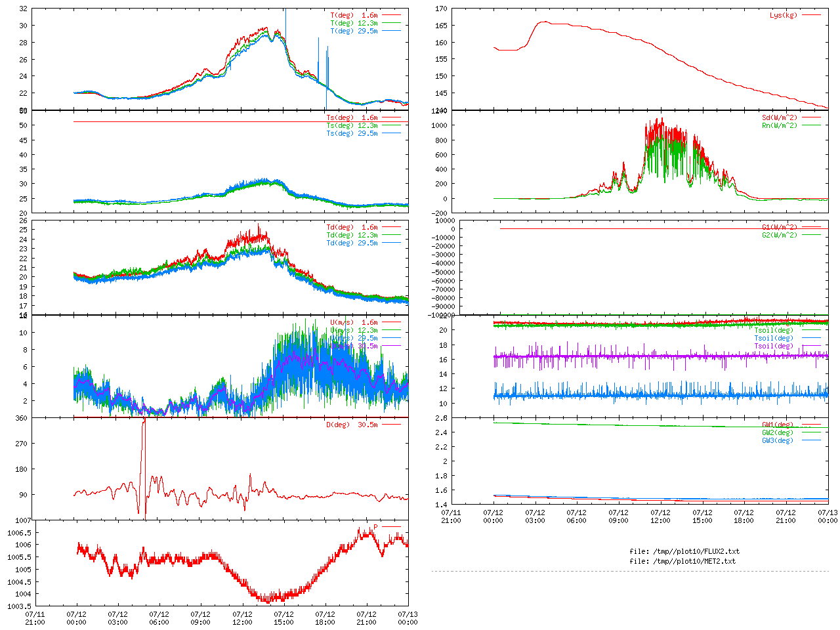Viewport: 840px width, 630px height.
Task: Click the magenta Tsoil(deg) legend entry
Action: tap(774, 346)
